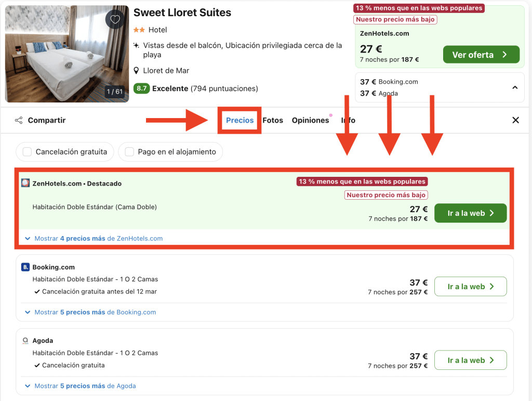
Task: Close the details panel with X icon
Action: pyautogui.click(x=515, y=120)
